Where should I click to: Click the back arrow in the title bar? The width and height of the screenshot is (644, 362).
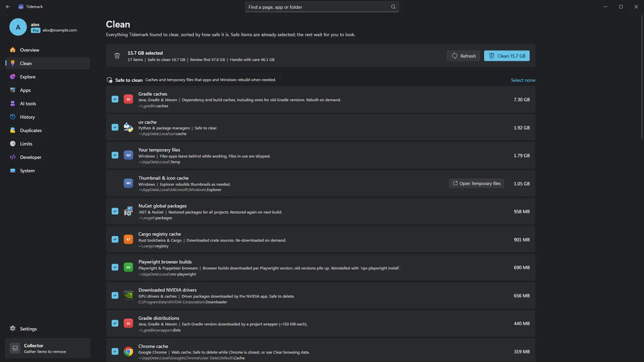tap(8, 7)
